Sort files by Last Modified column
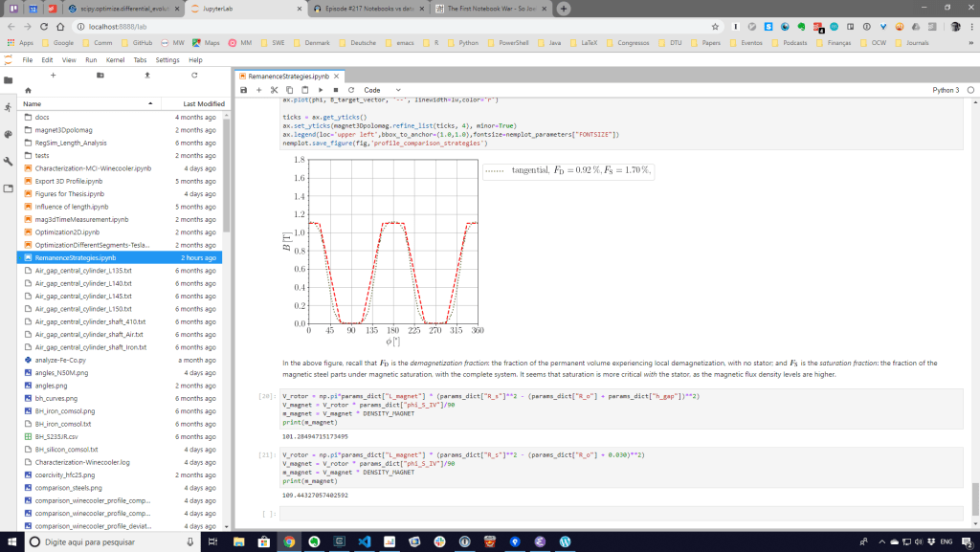 [203, 103]
